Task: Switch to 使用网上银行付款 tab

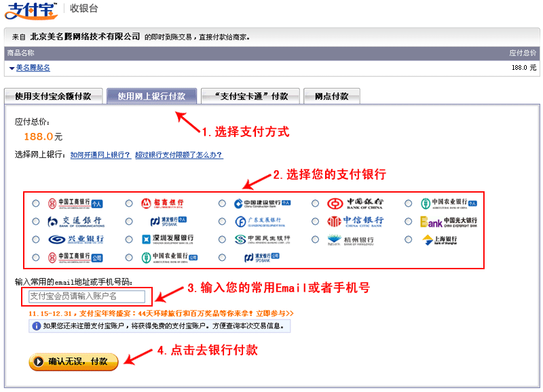Action: tap(151, 96)
